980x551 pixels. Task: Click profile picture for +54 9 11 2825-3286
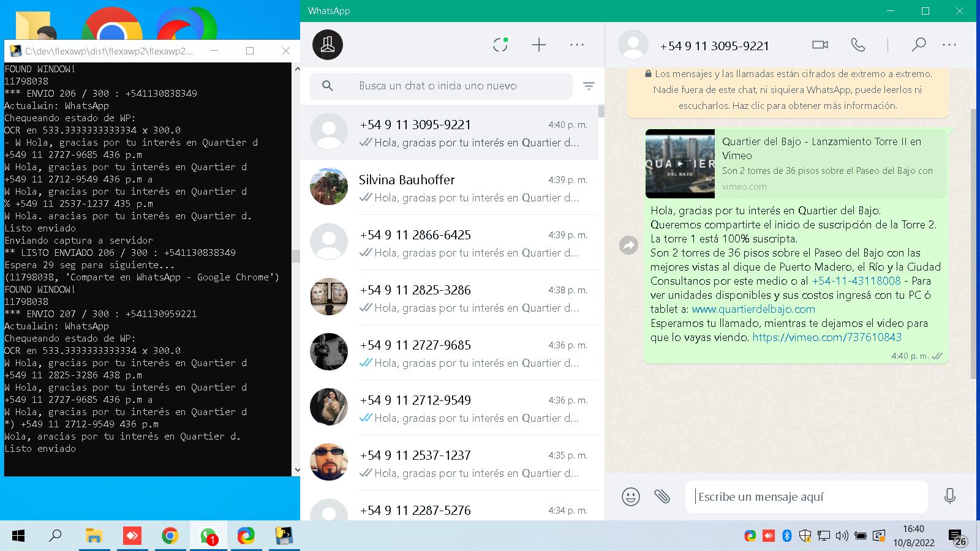click(x=329, y=296)
